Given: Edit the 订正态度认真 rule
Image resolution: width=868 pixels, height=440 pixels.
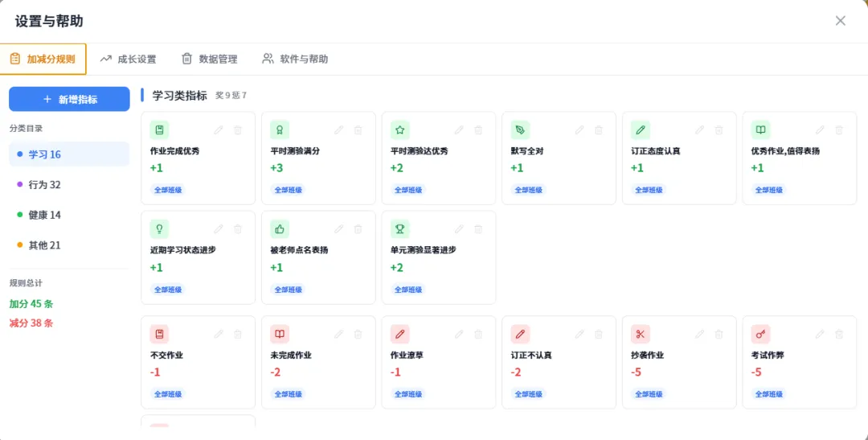Looking at the screenshot, I should click(x=700, y=130).
